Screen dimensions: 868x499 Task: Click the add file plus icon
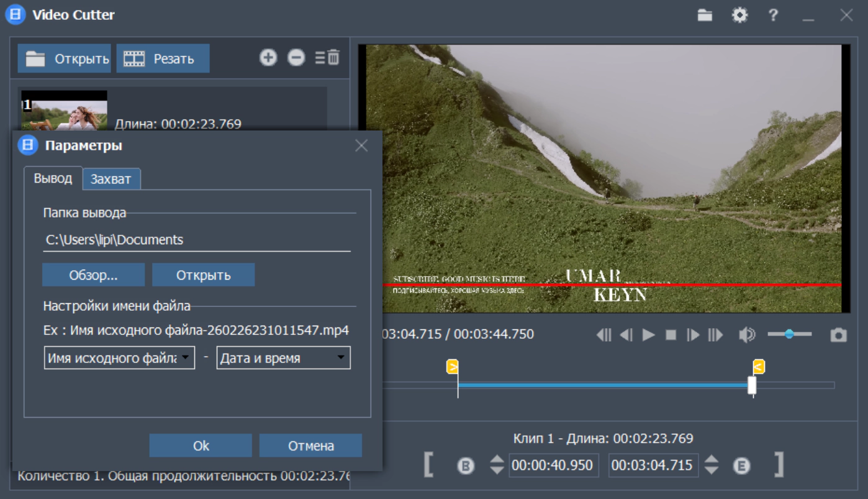(268, 58)
